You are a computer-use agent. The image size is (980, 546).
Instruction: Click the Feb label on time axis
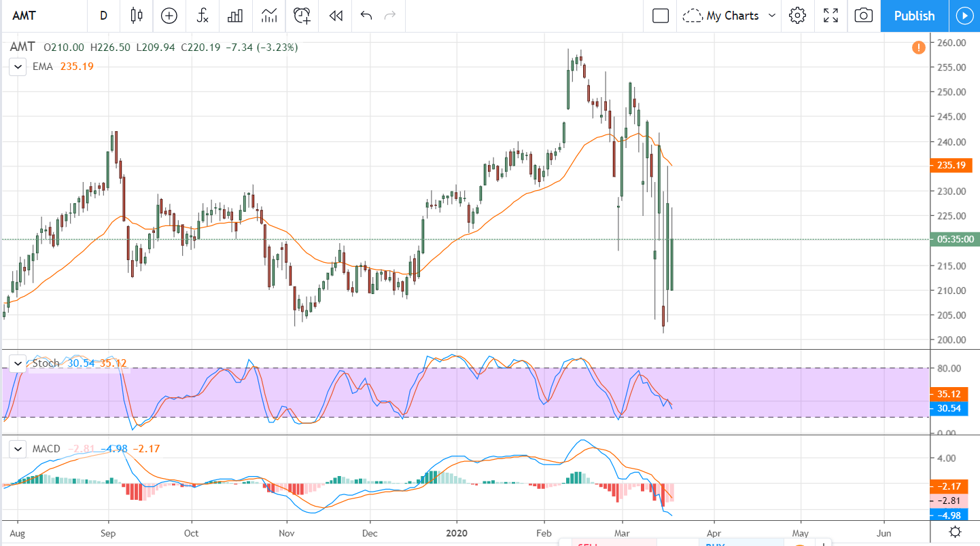tap(544, 532)
